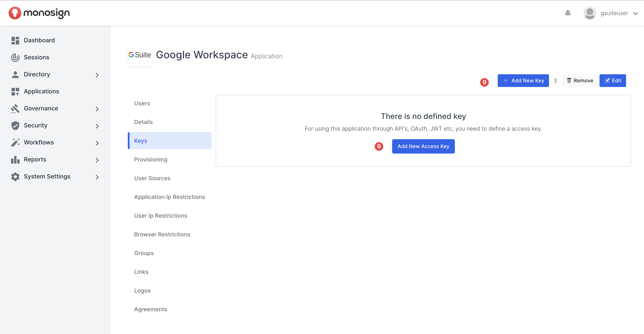Click the G Suite application logo
This screenshot has height=334, width=644.
point(139,55)
